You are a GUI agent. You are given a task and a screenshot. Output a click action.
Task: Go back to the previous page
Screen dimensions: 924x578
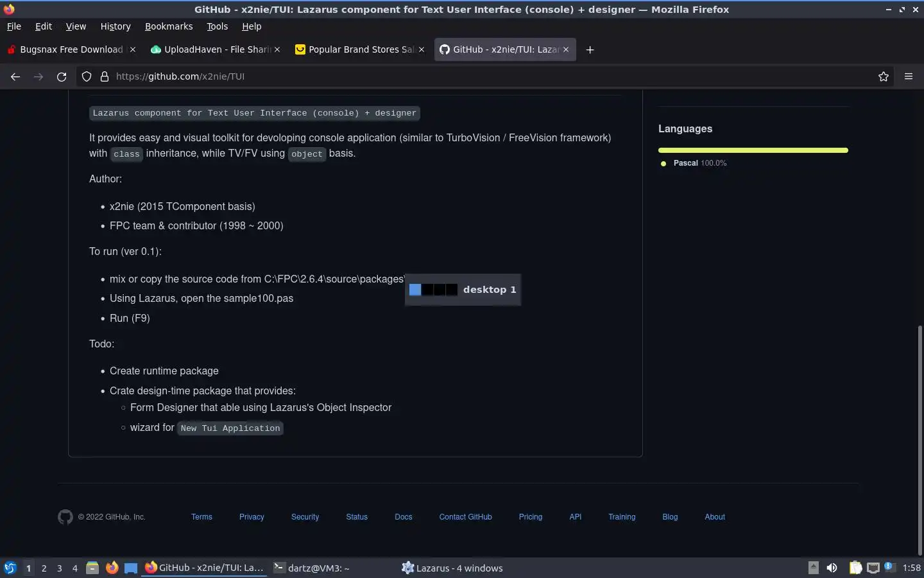[x=15, y=76]
